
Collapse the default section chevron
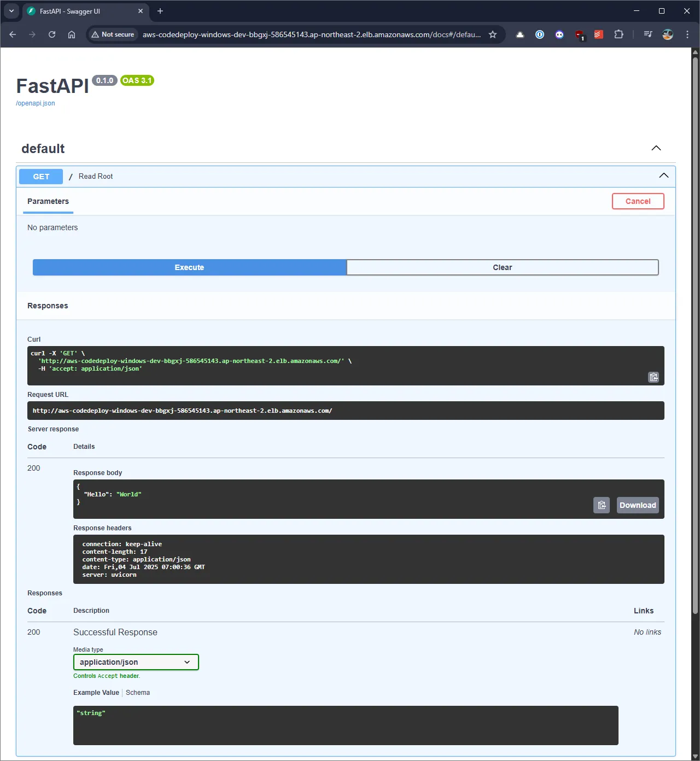click(x=656, y=148)
